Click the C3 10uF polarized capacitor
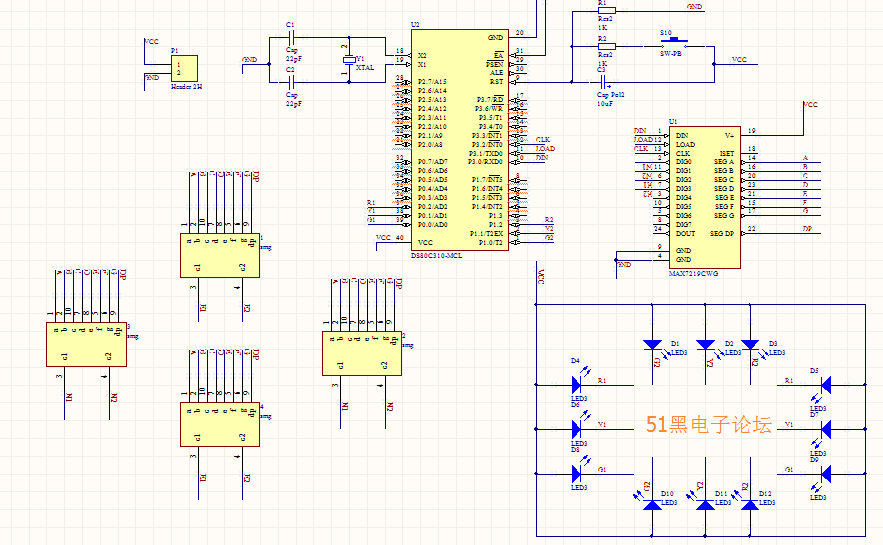Screen dimensions: 883x545 tap(604, 83)
